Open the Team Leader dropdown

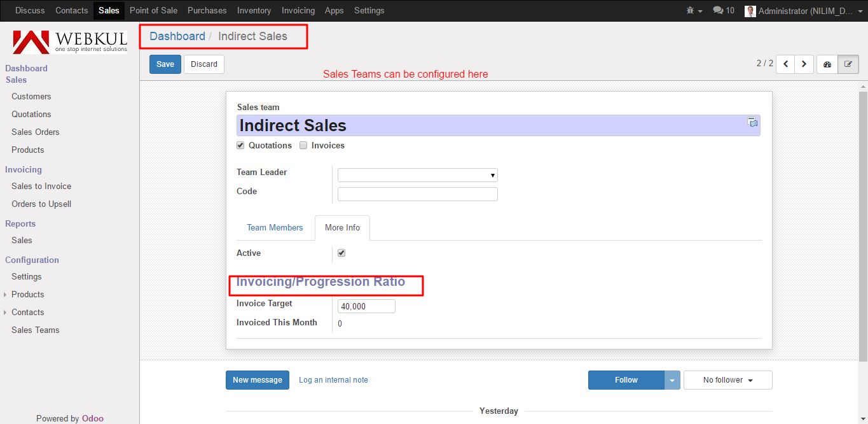(418, 175)
